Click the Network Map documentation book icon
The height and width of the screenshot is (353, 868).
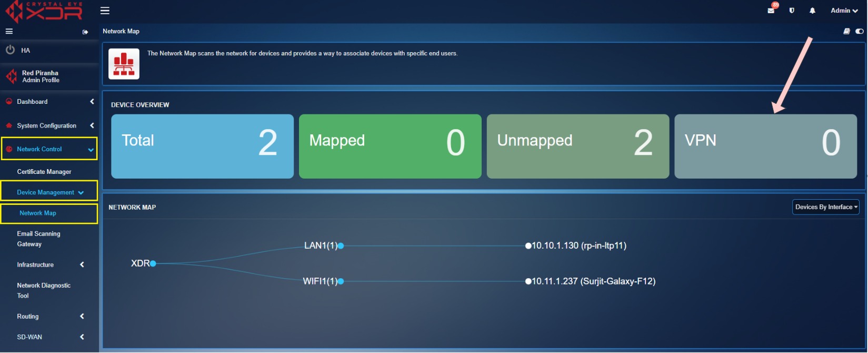pyautogui.click(x=846, y=31)
